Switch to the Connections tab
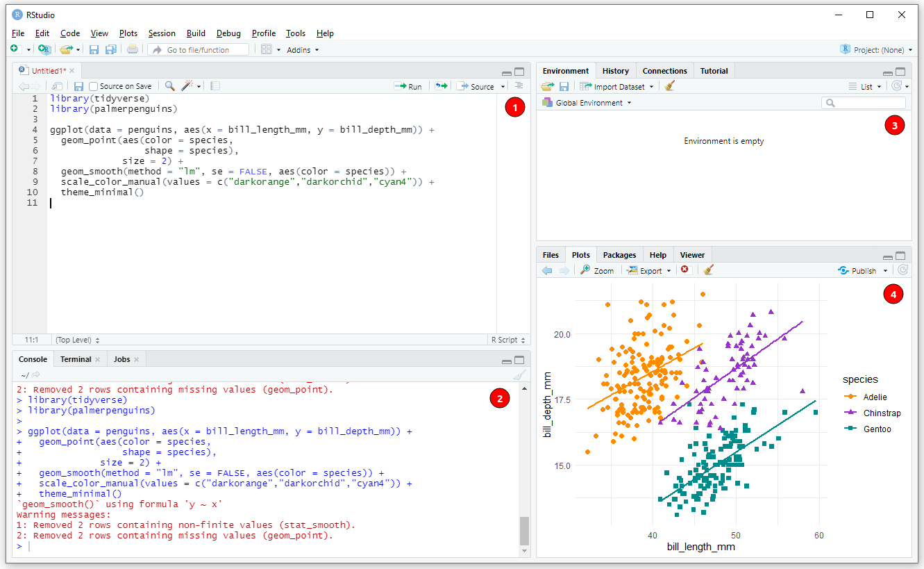Viewport: 924px width, 569px height. click(x=664, y=71)
